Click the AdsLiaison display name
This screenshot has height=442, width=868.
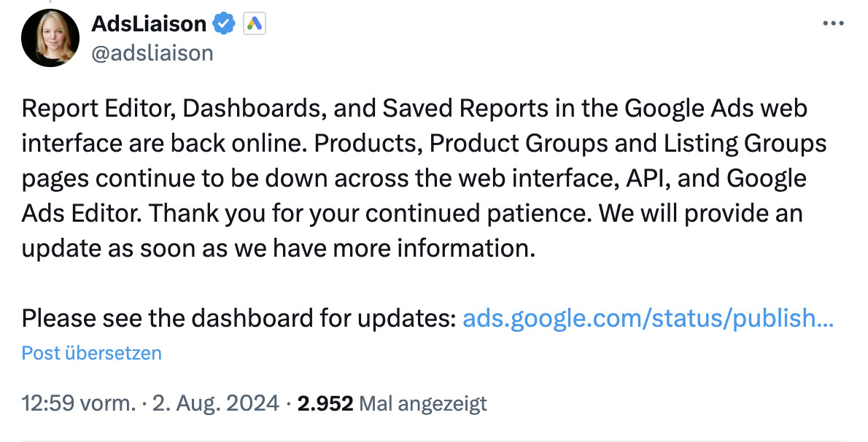click(x=148, y=23)
